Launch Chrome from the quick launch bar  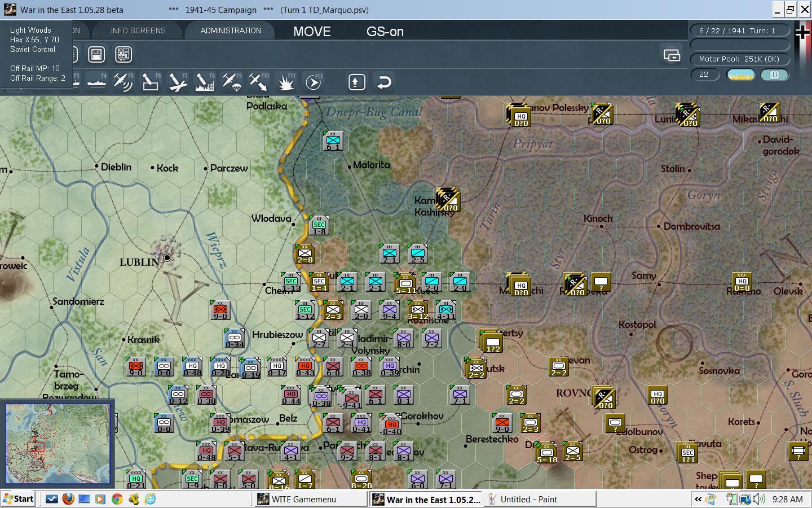click(x=117, y=499)
